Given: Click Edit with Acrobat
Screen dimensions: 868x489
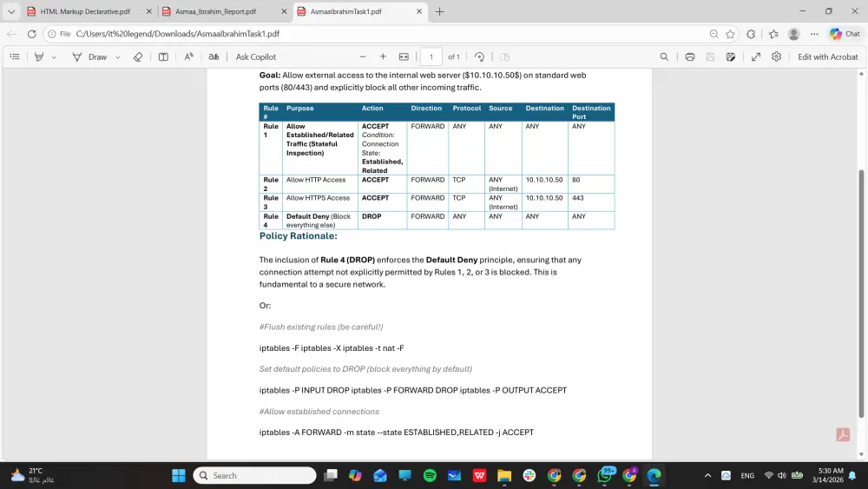Looking at the screenshot, I should [827, 56].
